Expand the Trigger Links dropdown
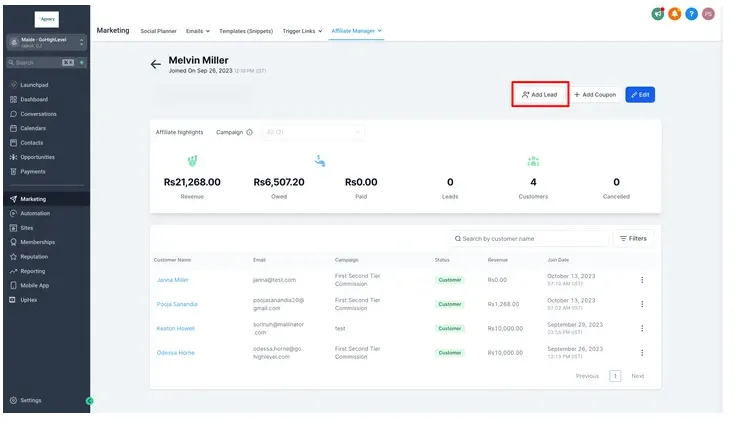Image resolution: width=734 pixels, height=423 pixels. [x=302, y=31]
